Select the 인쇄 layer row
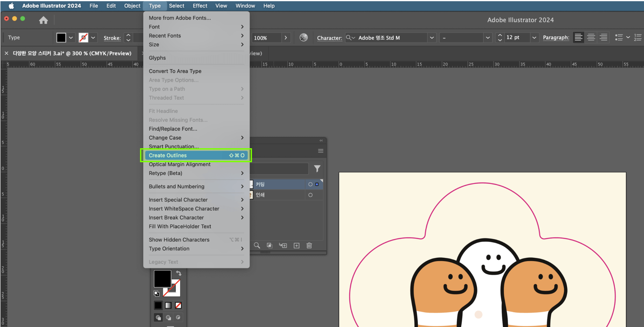 (x=286, y=195)
